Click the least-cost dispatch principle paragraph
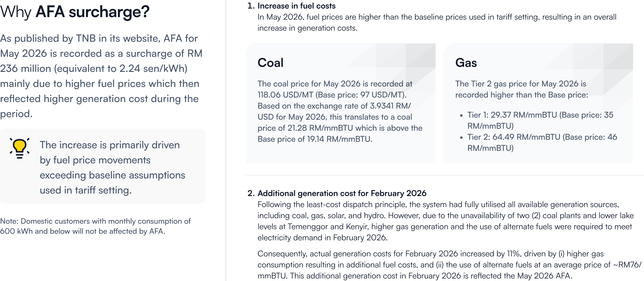Screen dimensions: 644x281 click(445, 221)
